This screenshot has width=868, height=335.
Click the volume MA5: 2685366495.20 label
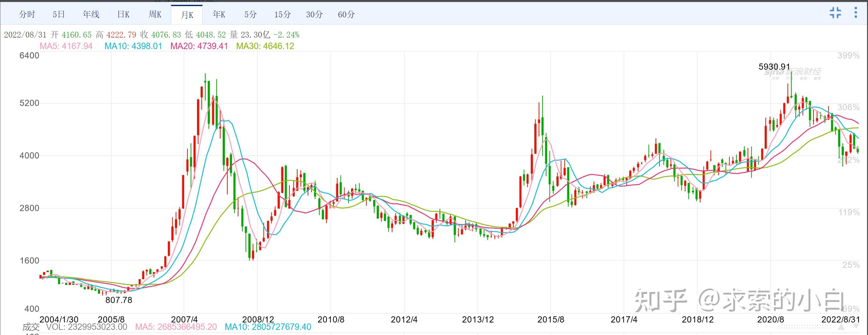click(x=176, y=327)
